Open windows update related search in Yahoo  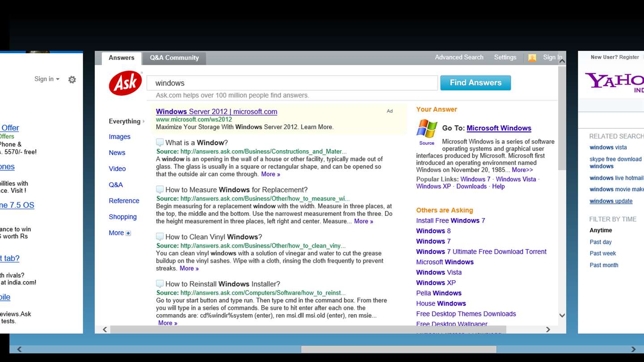coord(611,201)
